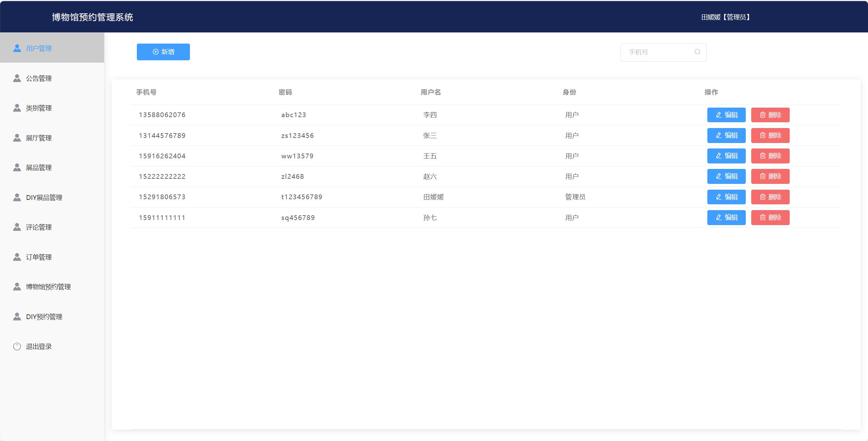Viewport: 868px width, 441px height.
Task: Click the person icon beside DIY预约管理
Action: coord(17,317)
